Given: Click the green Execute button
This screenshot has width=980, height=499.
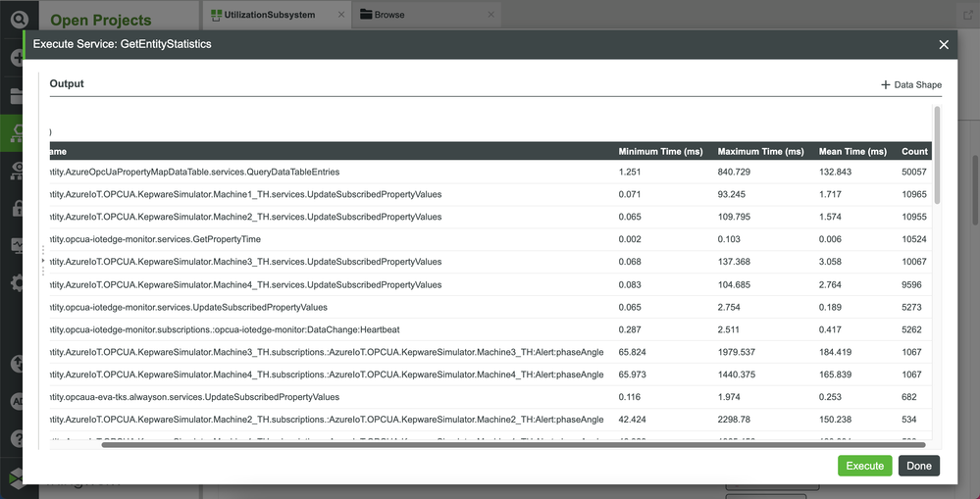Looking at the screenshot, I should point(864,466).
